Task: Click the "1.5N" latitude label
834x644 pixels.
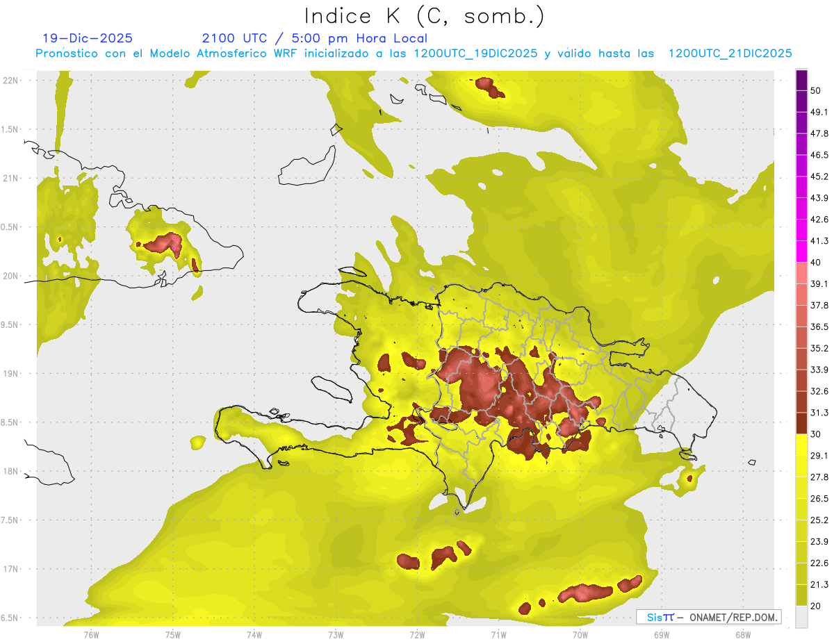Action: (9, 129)
